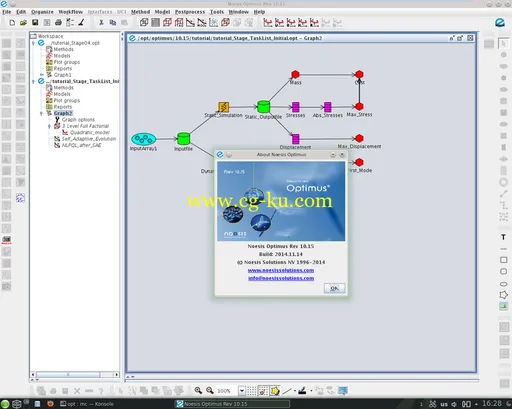Viewport: 512px width, 409px height.
Task: Click OK in About Noesis Optimus dialog
Action: point(334,288)
